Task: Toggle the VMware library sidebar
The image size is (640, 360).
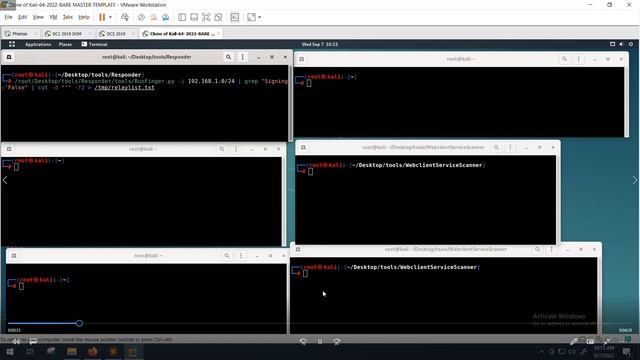Action: tap(182, 17)
